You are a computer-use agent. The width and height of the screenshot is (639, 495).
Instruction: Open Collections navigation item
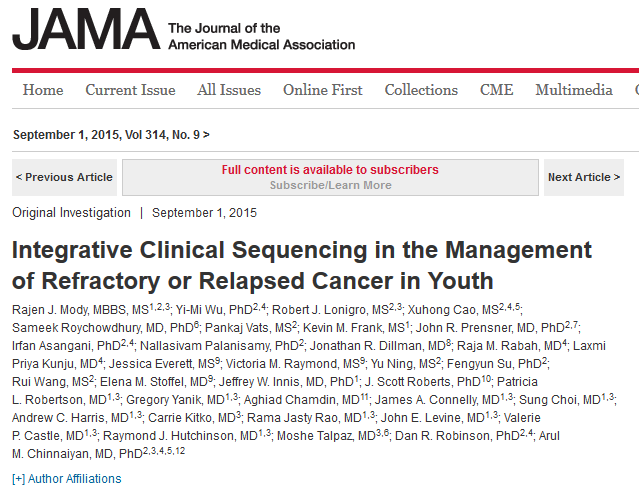point(421,90)
